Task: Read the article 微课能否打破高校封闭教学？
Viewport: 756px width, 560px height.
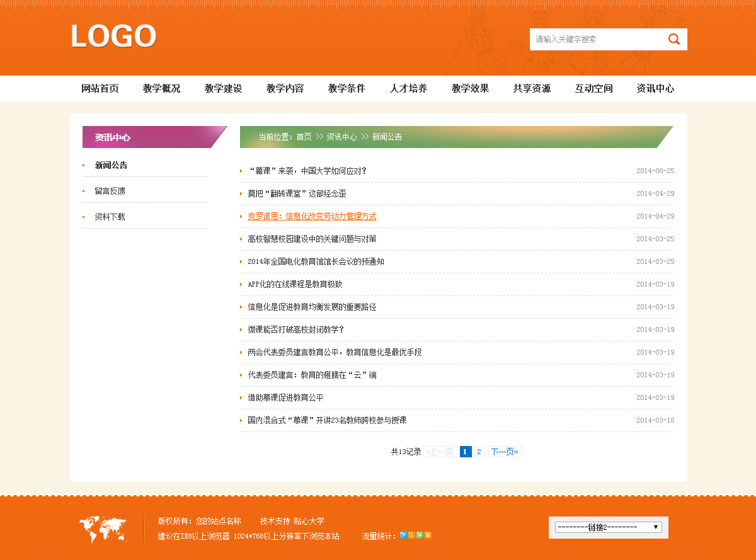Action: pyautogui.click(x=295, y=329)
